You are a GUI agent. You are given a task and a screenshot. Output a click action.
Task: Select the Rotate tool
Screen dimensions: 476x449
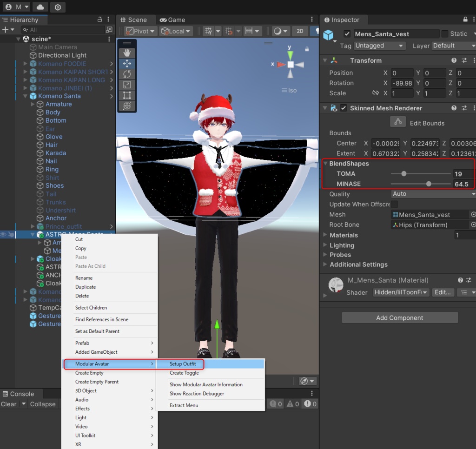pyautogui.click(x=127, y=74)
